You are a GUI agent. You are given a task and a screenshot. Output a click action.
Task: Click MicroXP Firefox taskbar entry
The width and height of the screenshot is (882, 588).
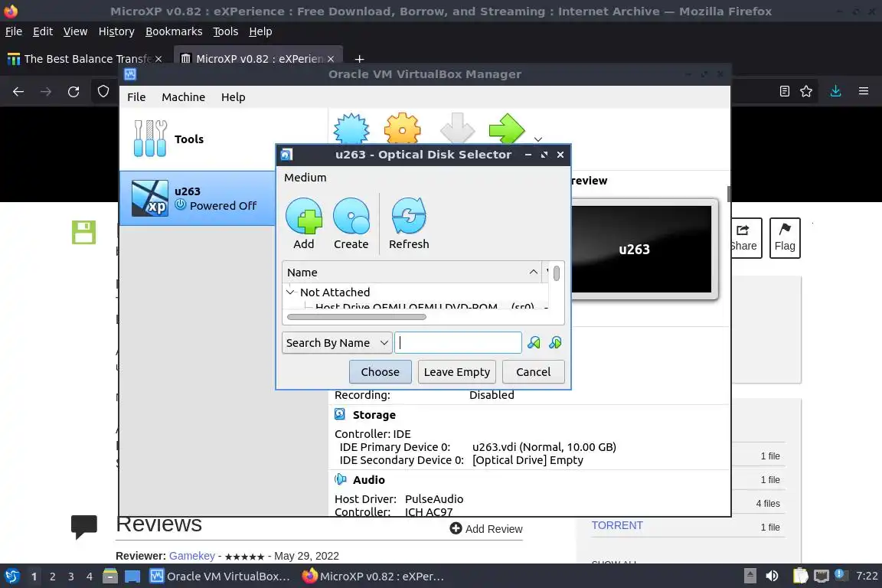coord(373,577)
